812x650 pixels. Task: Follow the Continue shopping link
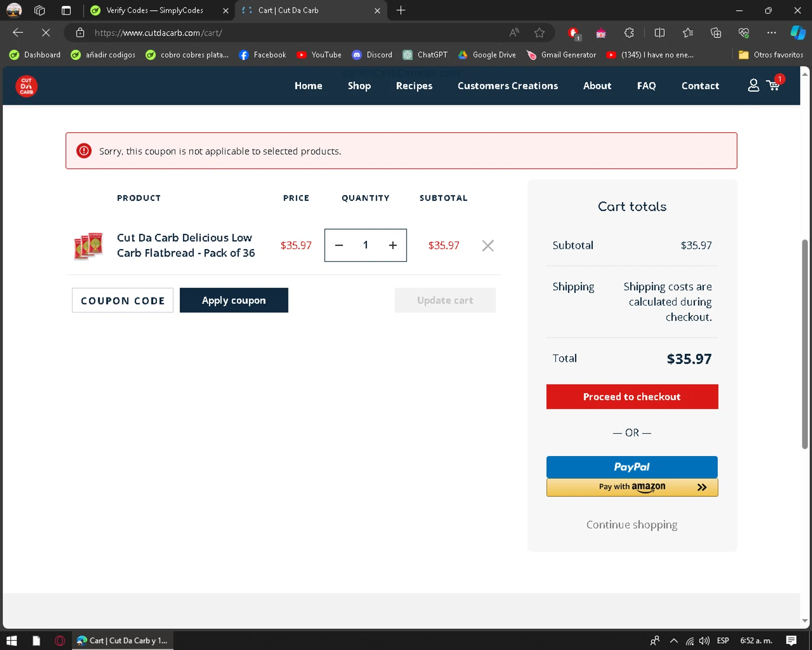(x=632, y=524)
